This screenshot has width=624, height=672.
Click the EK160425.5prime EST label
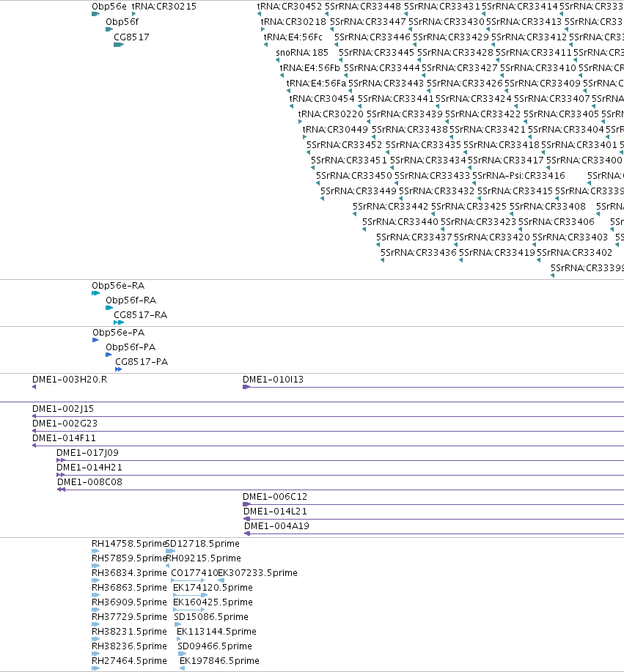[213, 602]
